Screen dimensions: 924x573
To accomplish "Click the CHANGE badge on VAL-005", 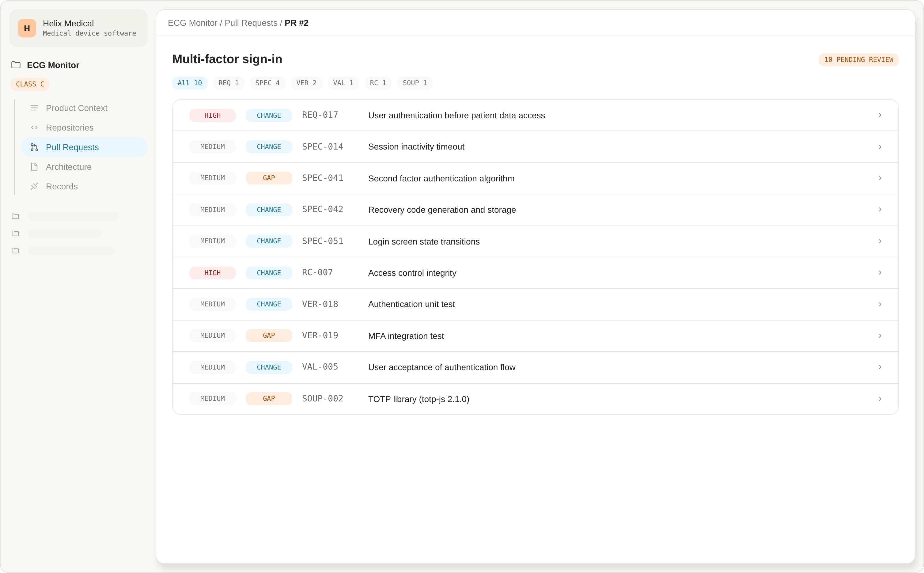I will [269, 367].
